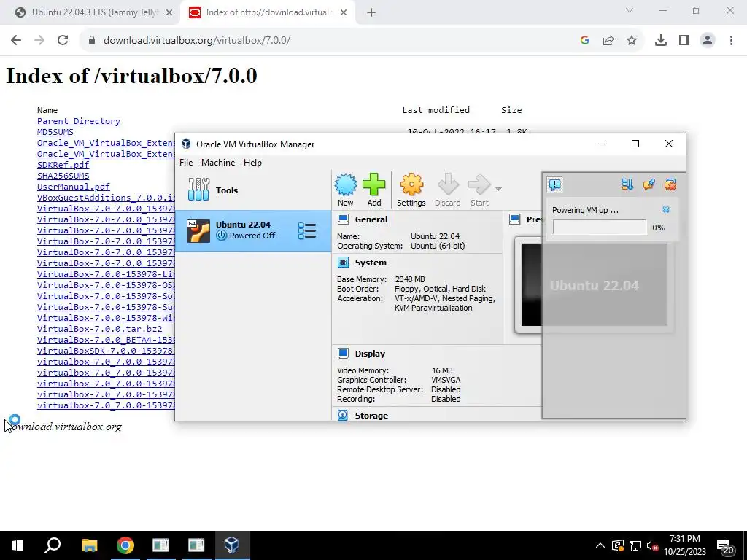
Task: Open the Chrome profile avatar
Action: pos(708,41)
